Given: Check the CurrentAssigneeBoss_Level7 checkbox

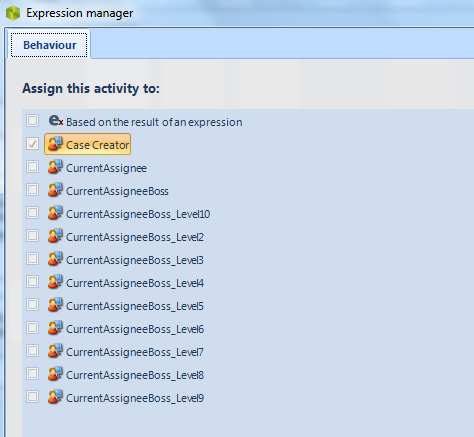Looking at the screenshot, I should (x=32, y=351).
